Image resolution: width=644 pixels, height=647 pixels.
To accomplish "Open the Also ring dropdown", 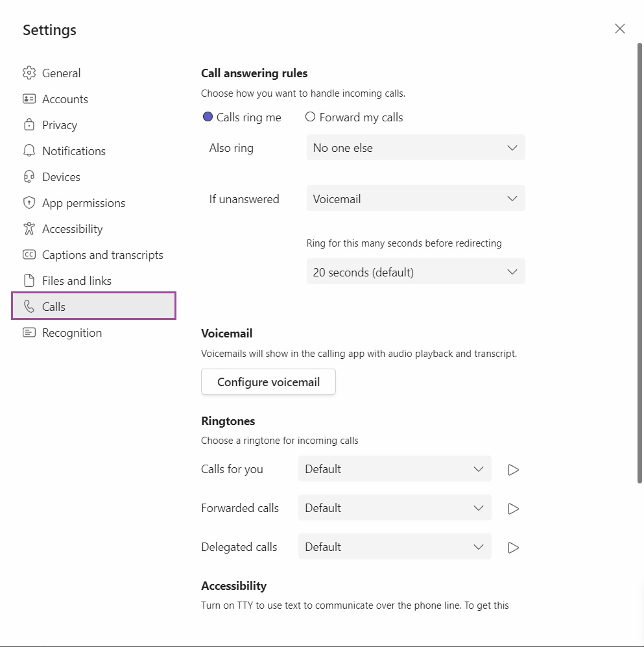I will pyautogui.click(x=416, y=148).
